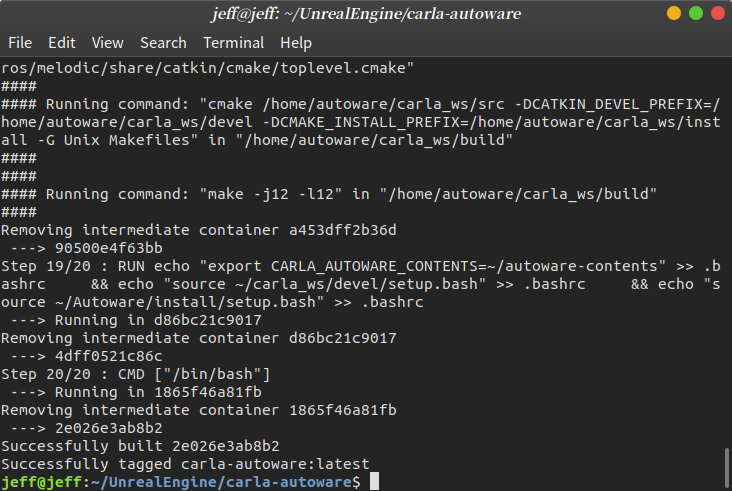This screenshot has width=732, height=491.
Task: Click the text 'CARLA_AUTOWARE_CONTENTS=~/autoware-contents'
Action: click(464, 266)
